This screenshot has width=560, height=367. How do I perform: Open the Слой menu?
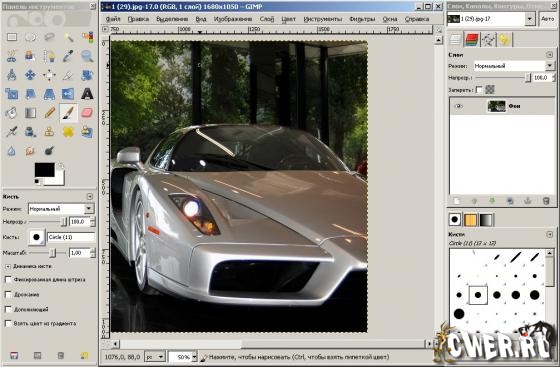click(x=267, y=19)
